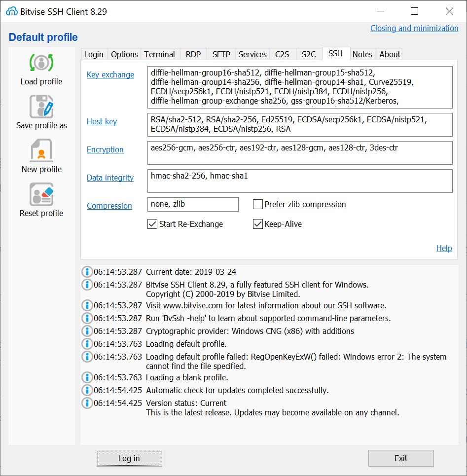Screen dimensions: 467x476
Task: Go to the RDP tab
Action: point(193,54)
